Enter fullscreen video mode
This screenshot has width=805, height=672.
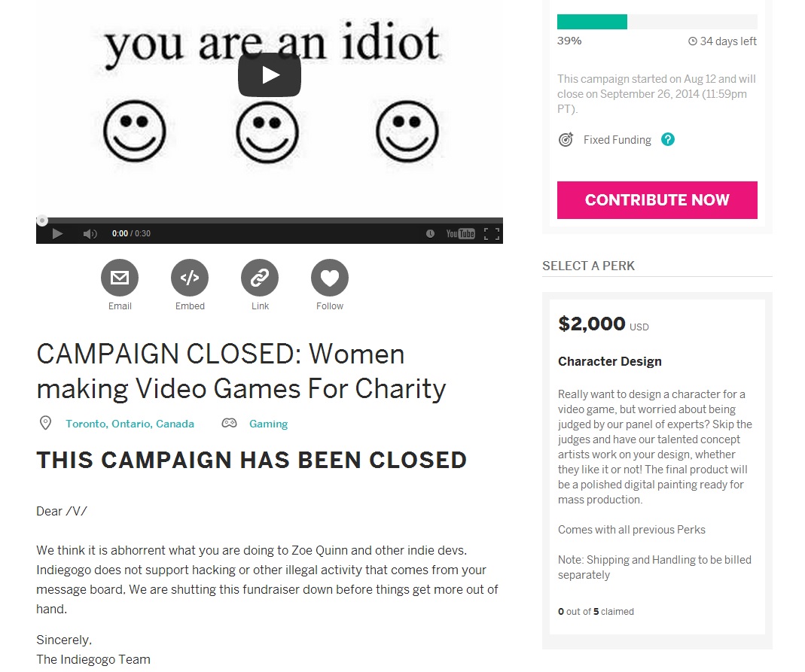[x=492, y=234]
